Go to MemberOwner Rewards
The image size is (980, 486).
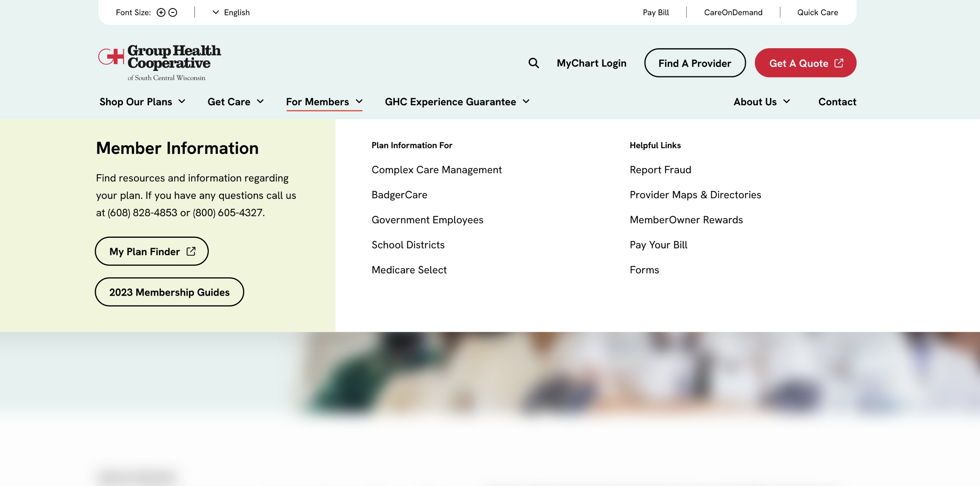pyautogui.click(x=686, y=220)
